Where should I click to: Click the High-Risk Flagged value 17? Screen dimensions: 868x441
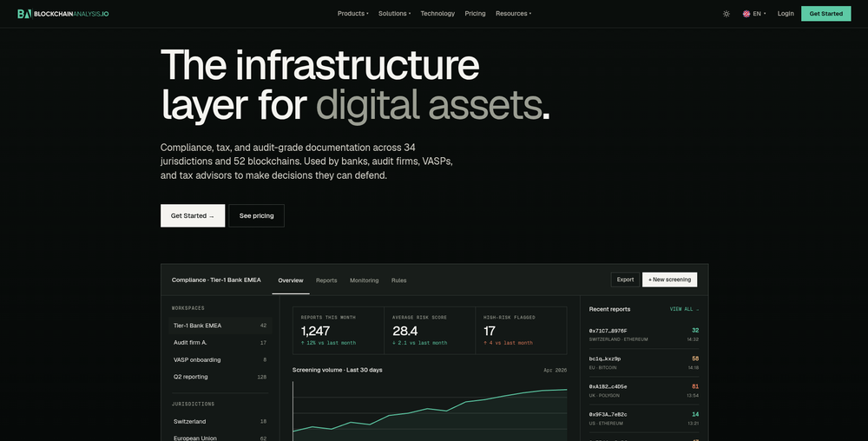(x=490, y=331)
